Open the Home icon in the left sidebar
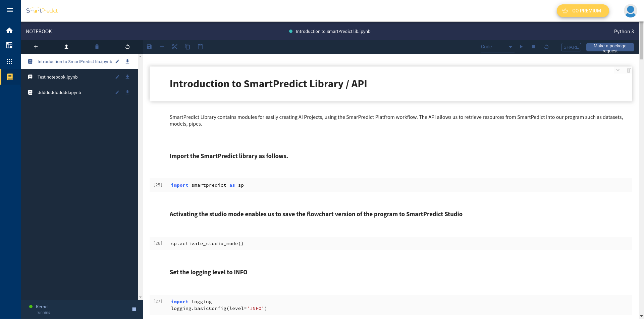The image size is (644, 319). tap(9, 31)
